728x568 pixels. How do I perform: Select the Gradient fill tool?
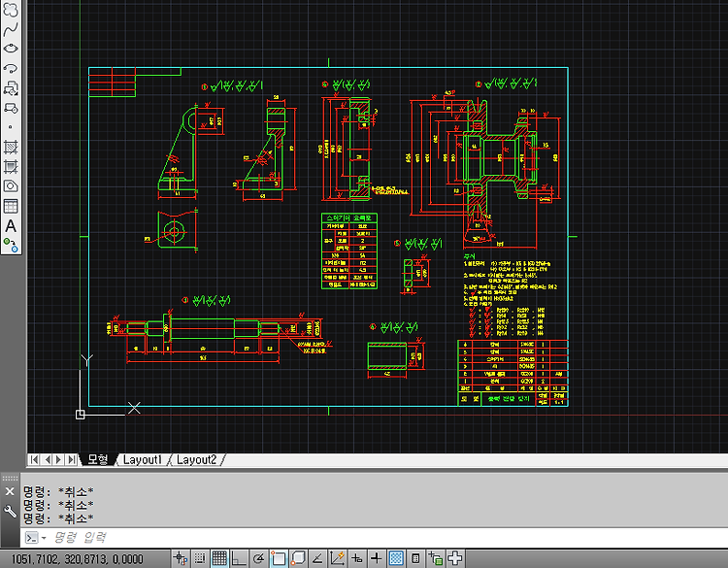pyautogui.click(x=11, y=166)
